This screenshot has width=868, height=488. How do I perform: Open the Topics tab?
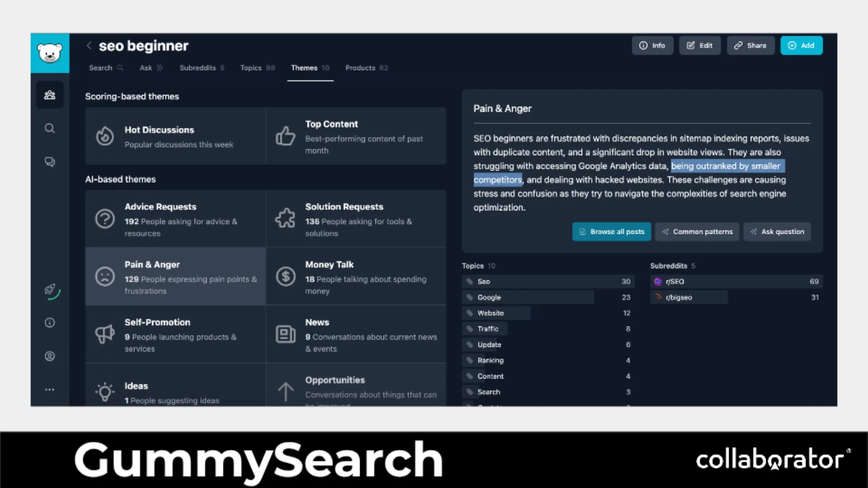[258, 68]
